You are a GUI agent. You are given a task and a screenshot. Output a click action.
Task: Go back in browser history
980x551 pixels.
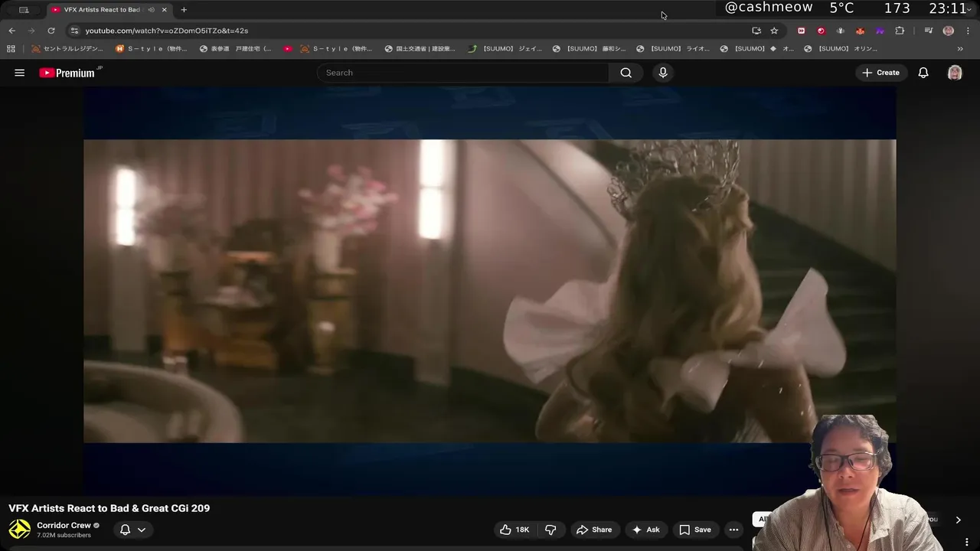11,31
